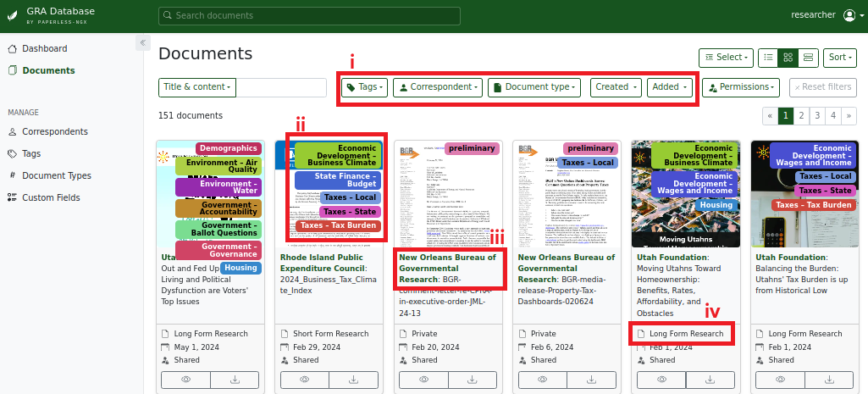
Task: Collapse the sidebar with the chevron button
Action: click(143, 42)
